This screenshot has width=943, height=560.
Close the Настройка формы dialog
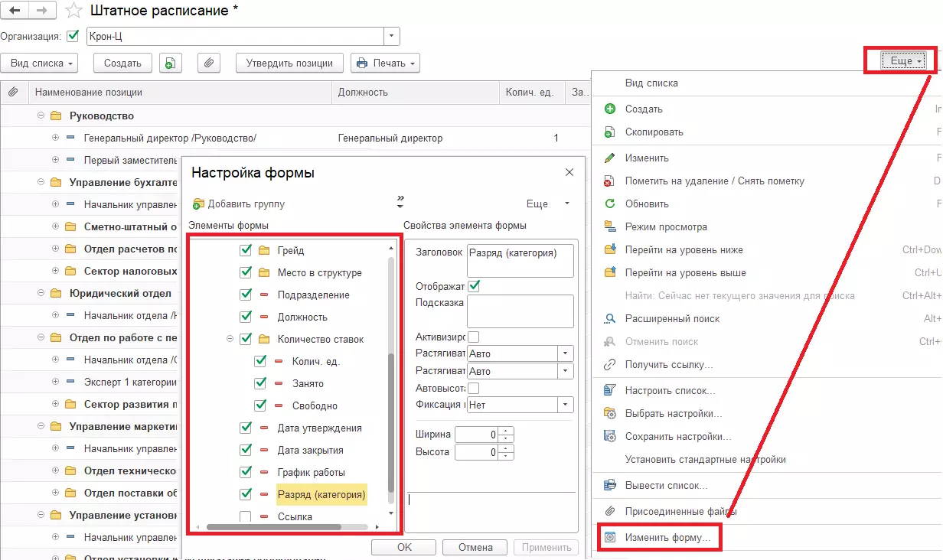click(569, 173)
